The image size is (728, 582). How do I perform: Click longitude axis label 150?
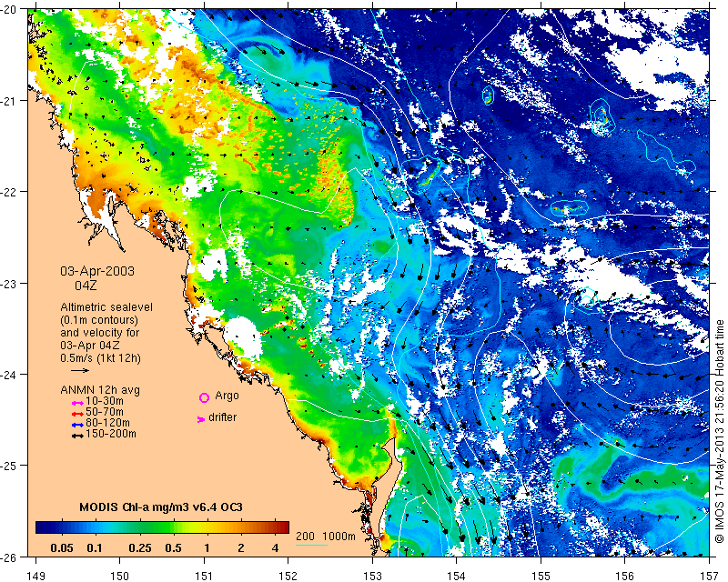[x=120, y=576]
